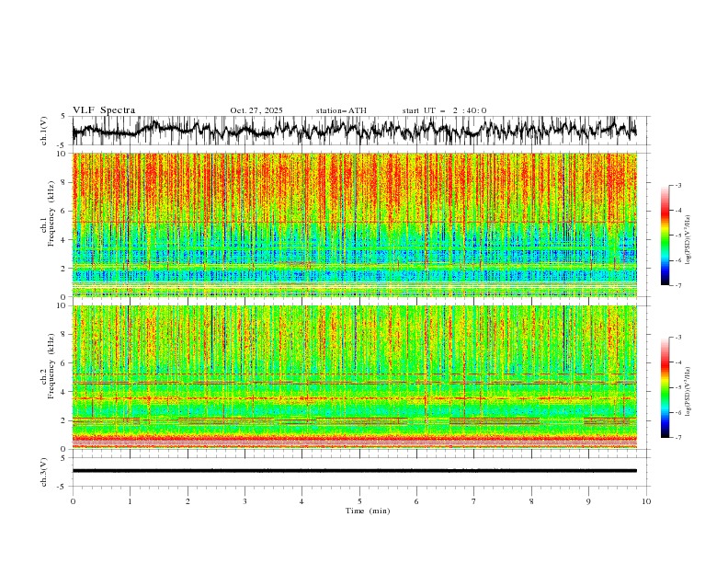
Task: Click the ch.3 flat black voltage trace
Action: click(x=354, y=471)
